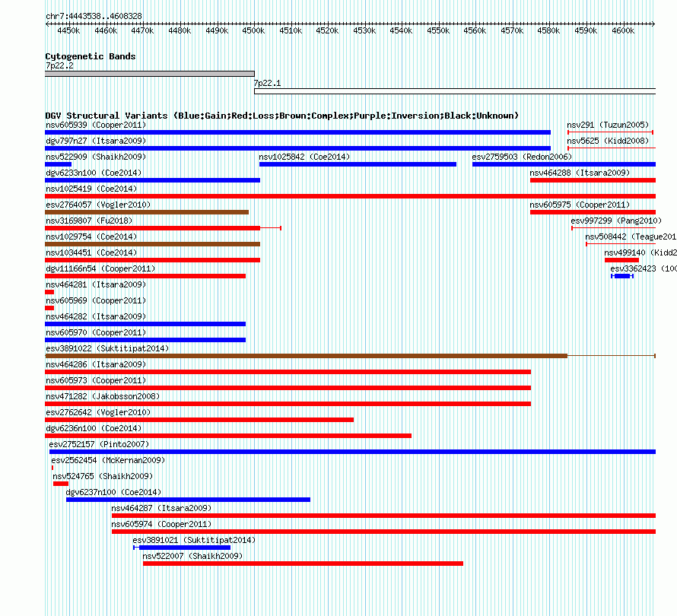Click nsv1034451 (Coe2014) label
This screenshot has height=616, width=677.
click(x=91, y=252)
